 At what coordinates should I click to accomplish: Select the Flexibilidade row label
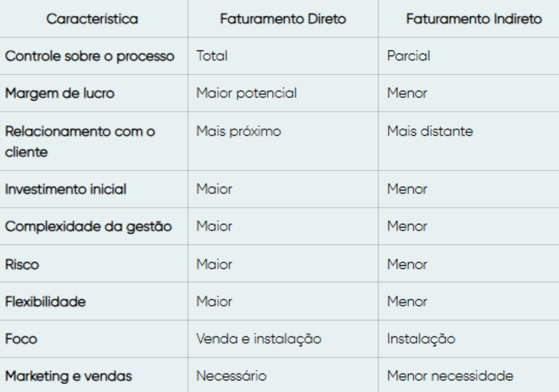45,302
